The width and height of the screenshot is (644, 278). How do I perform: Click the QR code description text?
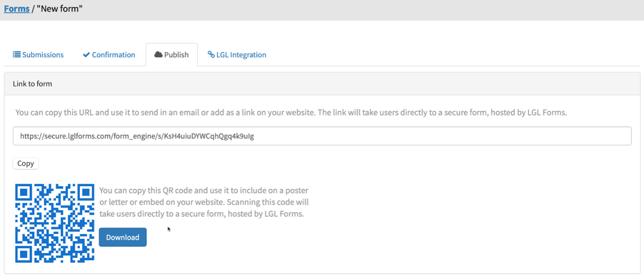pos(204,202)
